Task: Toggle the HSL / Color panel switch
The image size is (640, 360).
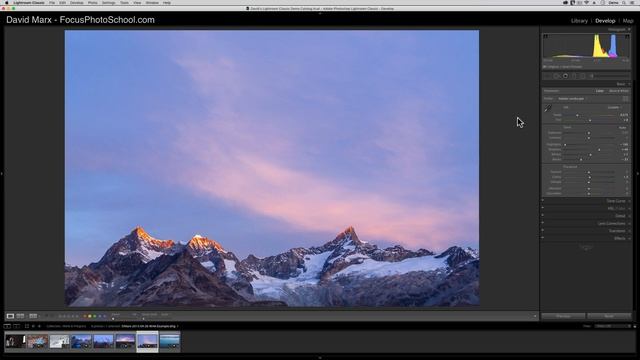Action: click(x=542, y=208)
